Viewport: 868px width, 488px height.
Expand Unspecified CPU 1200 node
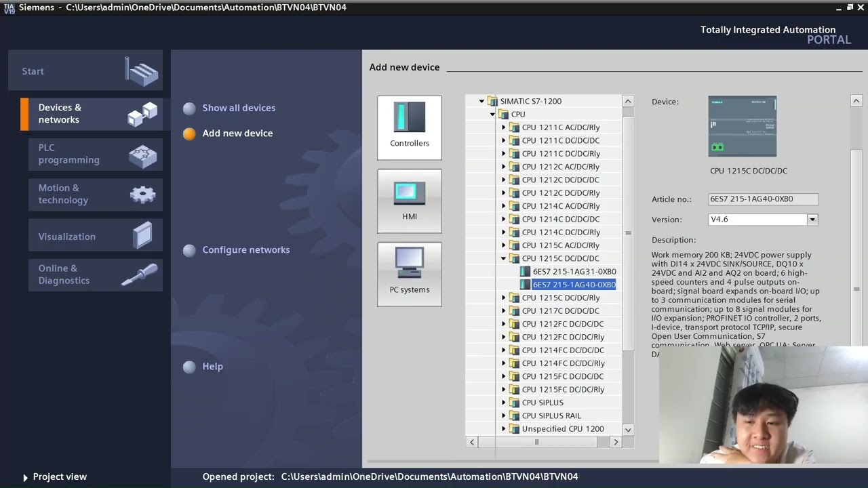pyautogui.click(x=504, y=429)
